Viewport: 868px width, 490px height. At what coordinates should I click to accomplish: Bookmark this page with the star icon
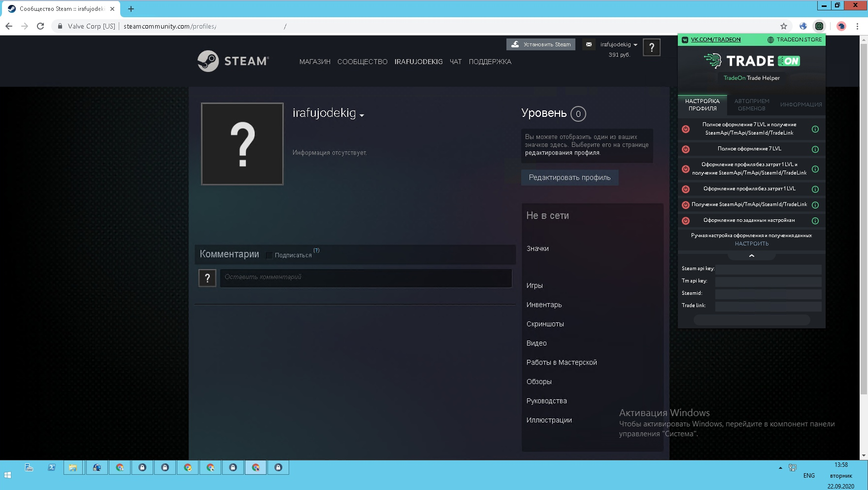pos(784,26)
